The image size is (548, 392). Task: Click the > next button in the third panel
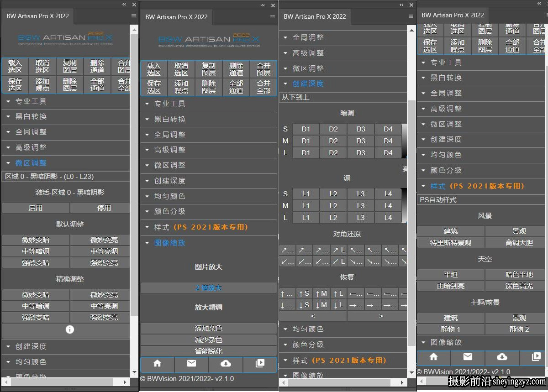(x=377, y=316)
